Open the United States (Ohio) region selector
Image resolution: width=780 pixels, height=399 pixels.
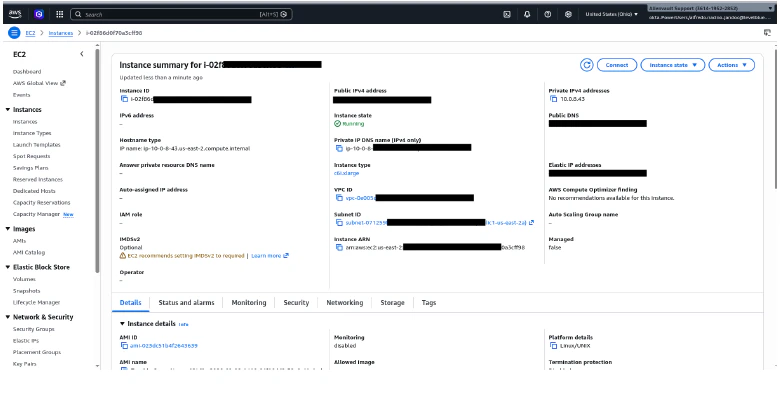coord(611,14)
